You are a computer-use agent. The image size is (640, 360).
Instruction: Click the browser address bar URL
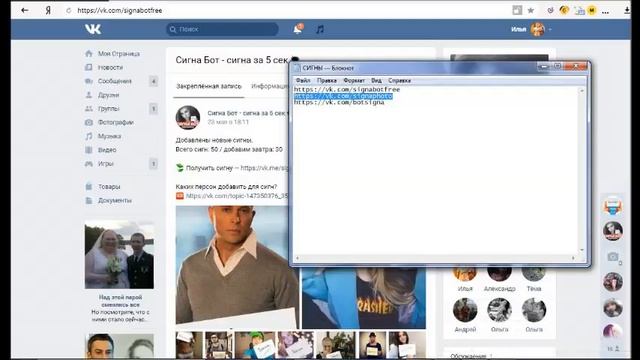(x=120, y=11)
